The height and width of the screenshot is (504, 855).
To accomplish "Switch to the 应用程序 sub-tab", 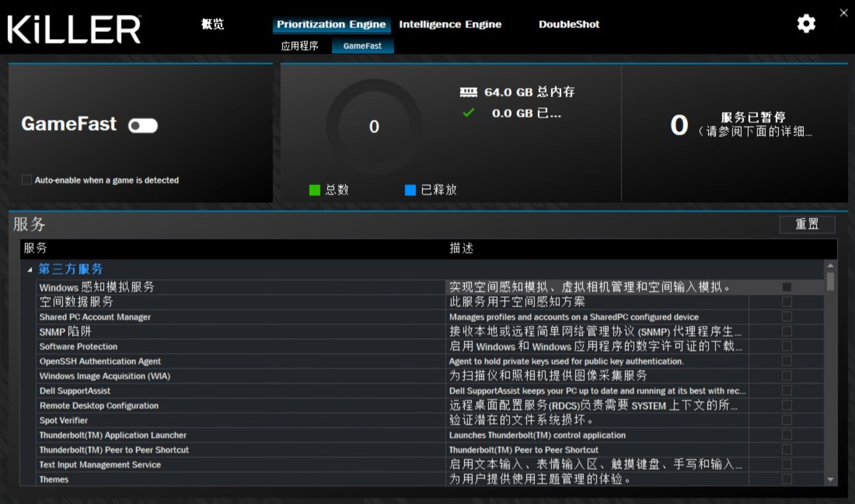I will point(300,46).
